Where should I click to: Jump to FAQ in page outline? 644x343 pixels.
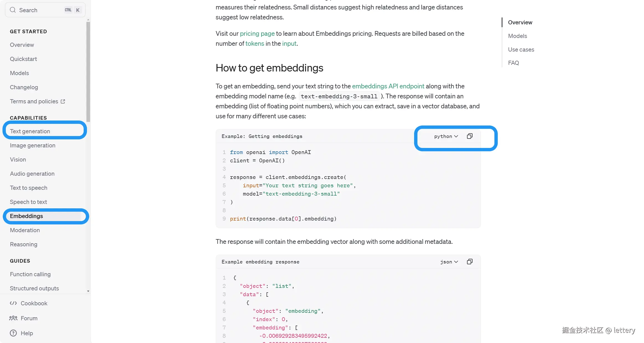pyautogui.click(x=513, y=63)
